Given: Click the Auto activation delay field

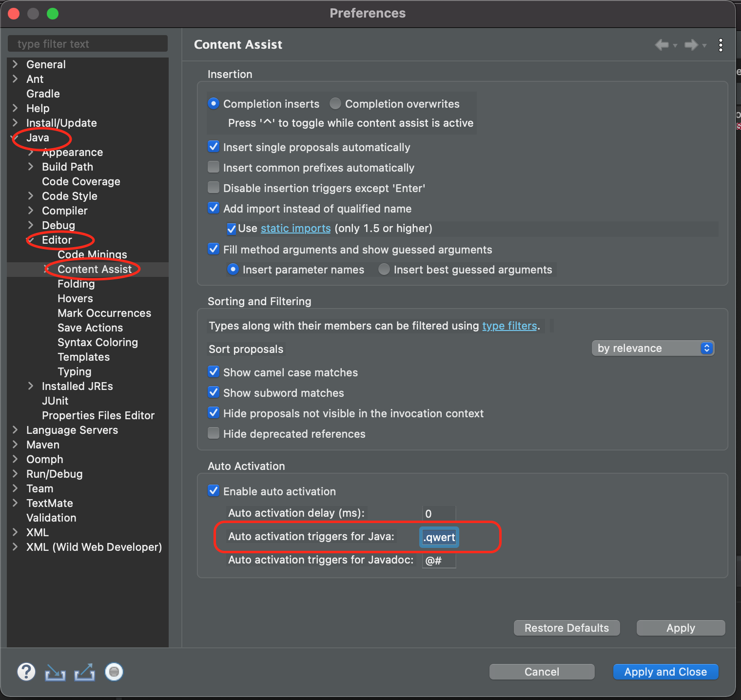Looking at the screenshot, I should click(439, 513).
